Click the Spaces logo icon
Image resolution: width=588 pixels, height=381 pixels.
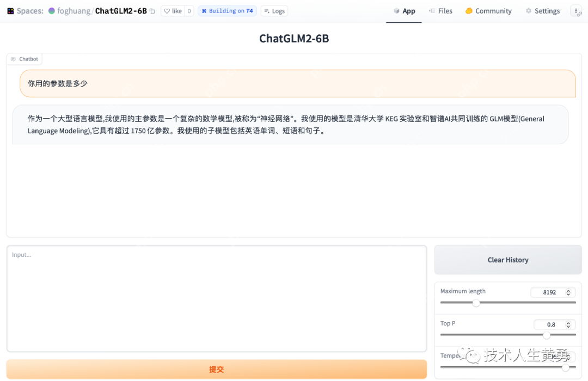[10, 10]
